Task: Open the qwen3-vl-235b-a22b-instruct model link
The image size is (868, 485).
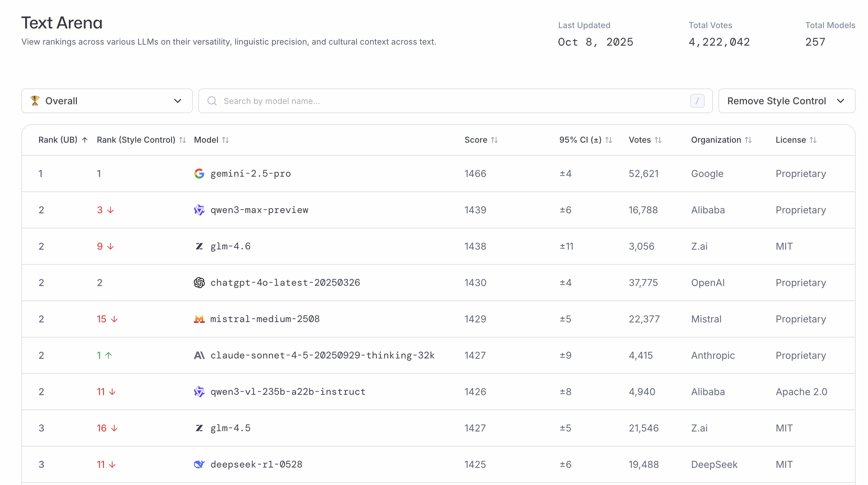Action: [288, 392]
